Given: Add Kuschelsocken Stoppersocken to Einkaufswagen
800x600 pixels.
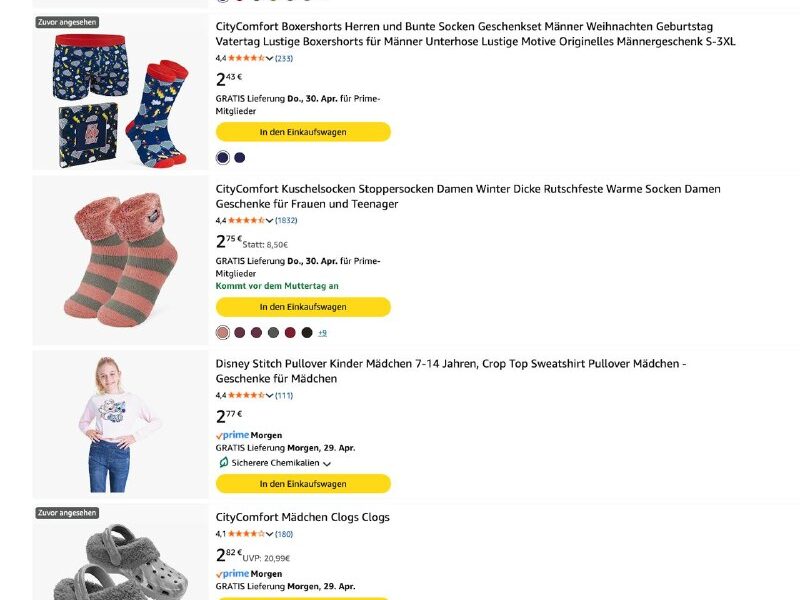Looking at the screenshot, I should [303, 307].
